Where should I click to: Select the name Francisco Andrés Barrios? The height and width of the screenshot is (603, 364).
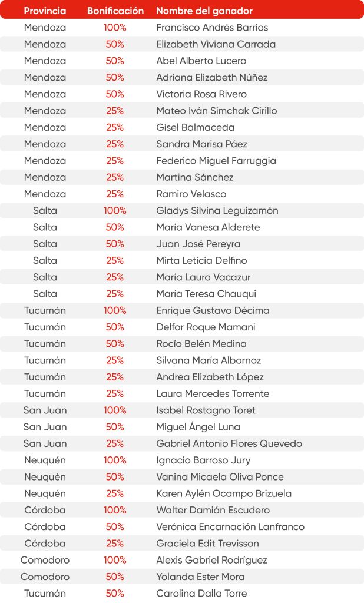coord(211,28)
